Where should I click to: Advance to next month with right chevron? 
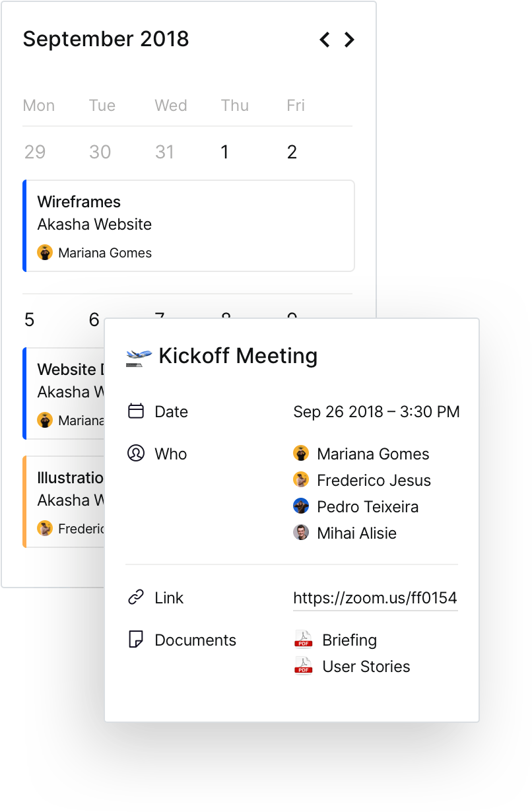pyautogui.click(x=349, y=40)
